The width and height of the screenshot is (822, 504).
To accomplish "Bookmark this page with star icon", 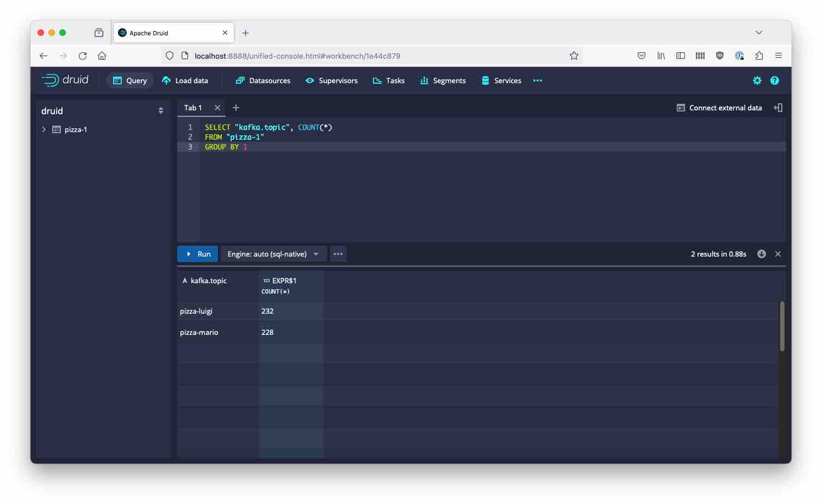I will coord(574,55).
